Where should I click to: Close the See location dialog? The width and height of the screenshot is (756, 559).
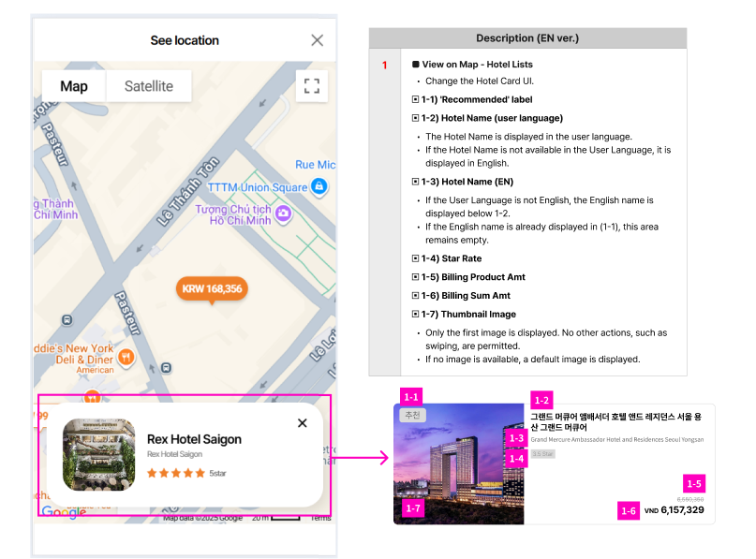[317, 40]
